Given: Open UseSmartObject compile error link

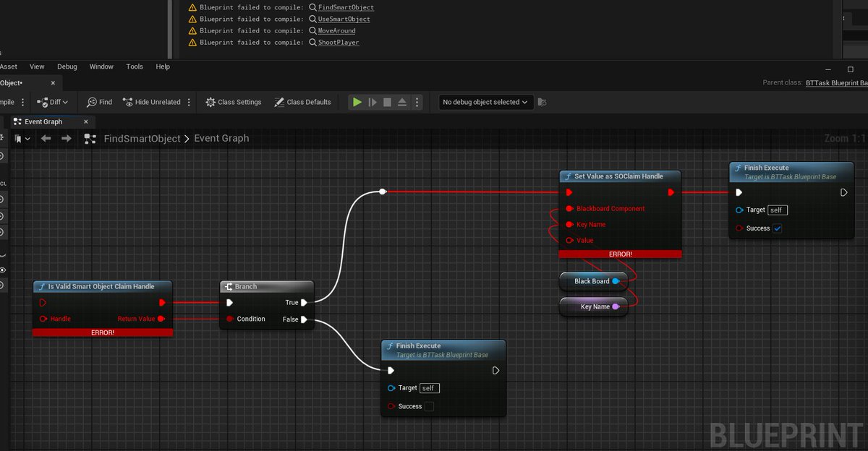Looking at the screenshot, I should click(x=344, y=19).
